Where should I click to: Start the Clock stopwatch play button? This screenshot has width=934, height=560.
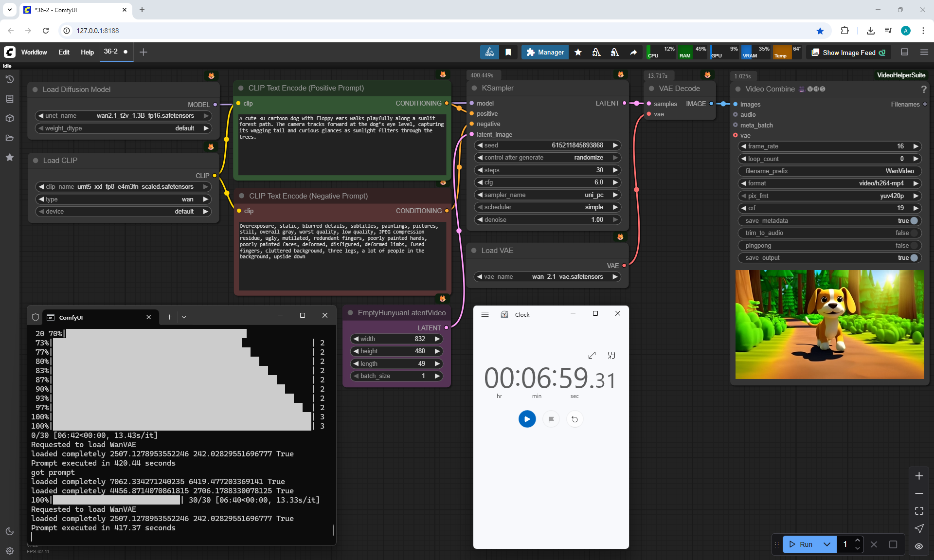coord(527,419)
